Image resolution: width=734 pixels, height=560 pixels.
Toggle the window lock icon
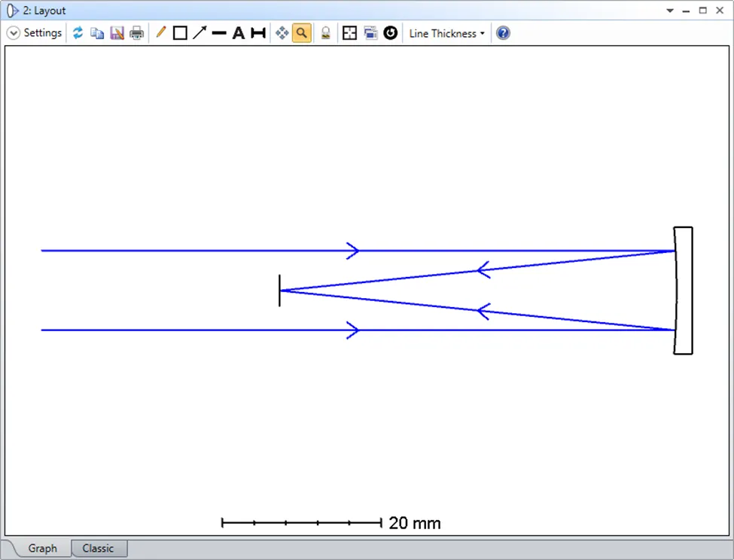(x=325, y=33)
